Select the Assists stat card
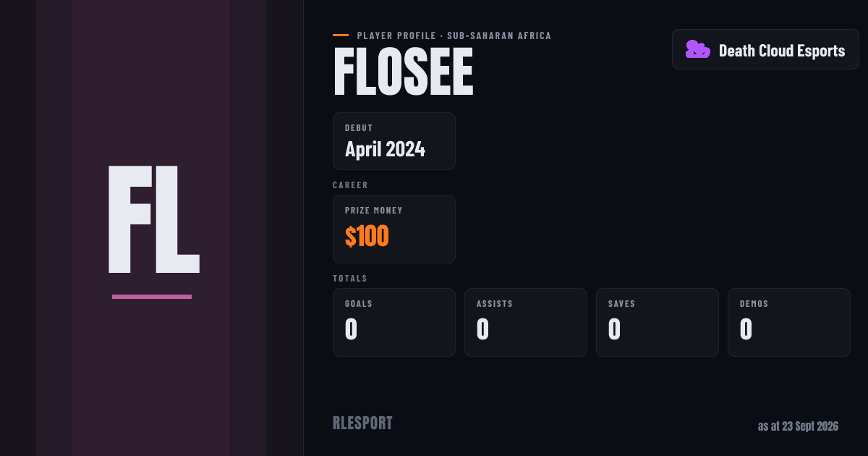Screen dimensions: 868x456 (526, 322)
